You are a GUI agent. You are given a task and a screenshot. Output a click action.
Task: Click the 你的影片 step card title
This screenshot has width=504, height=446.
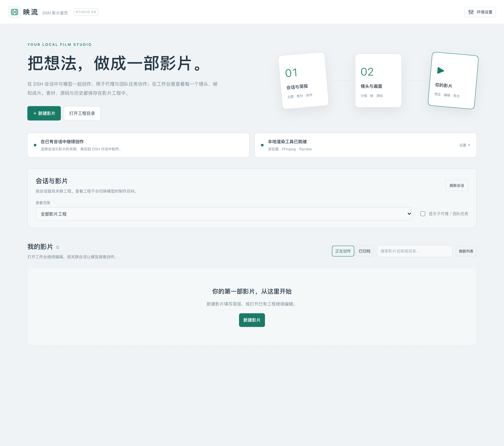(x=444, y=86)
